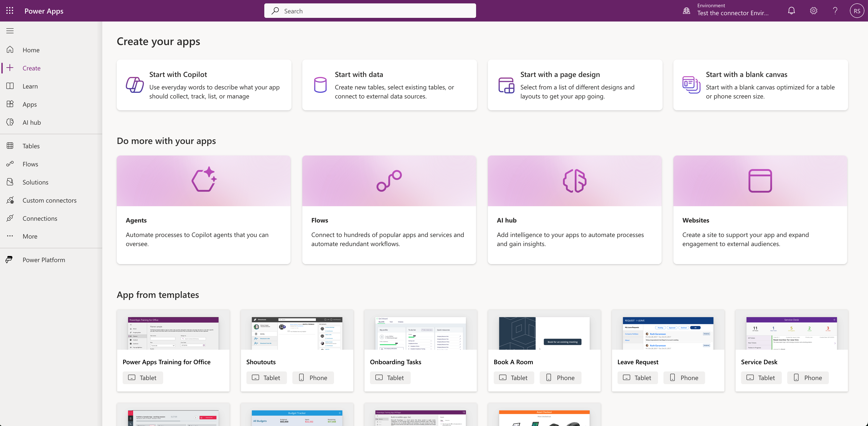Expand the More navigation item

pos(30,236)
